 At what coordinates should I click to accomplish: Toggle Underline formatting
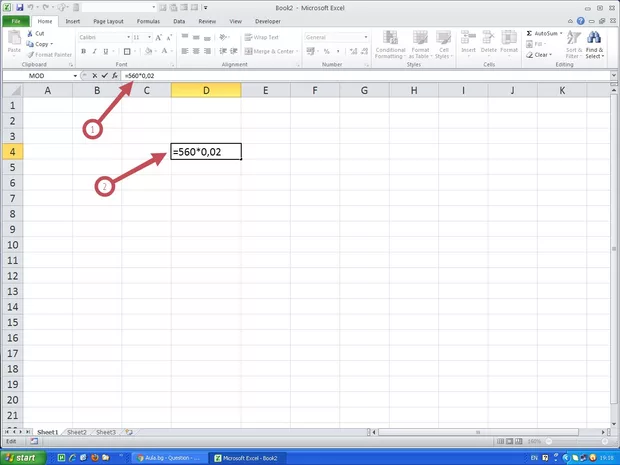[106, 51]
